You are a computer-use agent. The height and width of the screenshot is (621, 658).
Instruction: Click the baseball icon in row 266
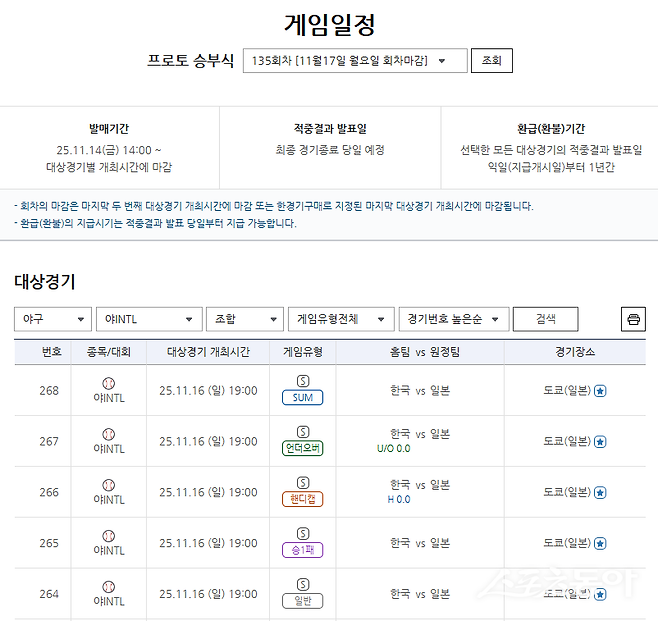coord(109,485)
